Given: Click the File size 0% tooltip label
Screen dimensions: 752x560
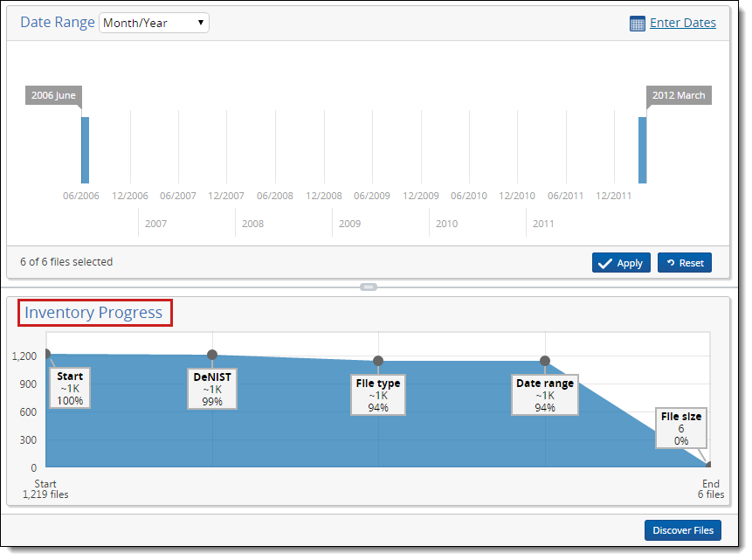Looking at the screenshot, I should 680,428.
